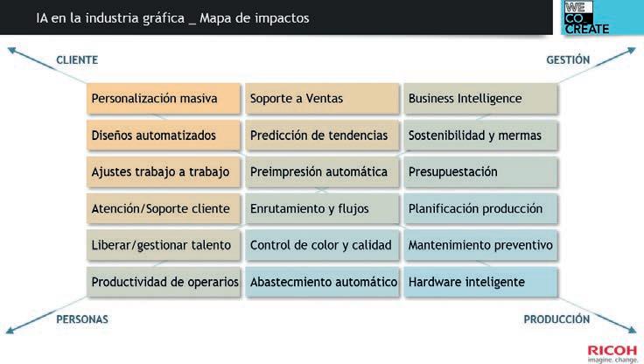644x364 pixels.
Task: Select the Soporte a Ventas box
Action: pos(321,99)
